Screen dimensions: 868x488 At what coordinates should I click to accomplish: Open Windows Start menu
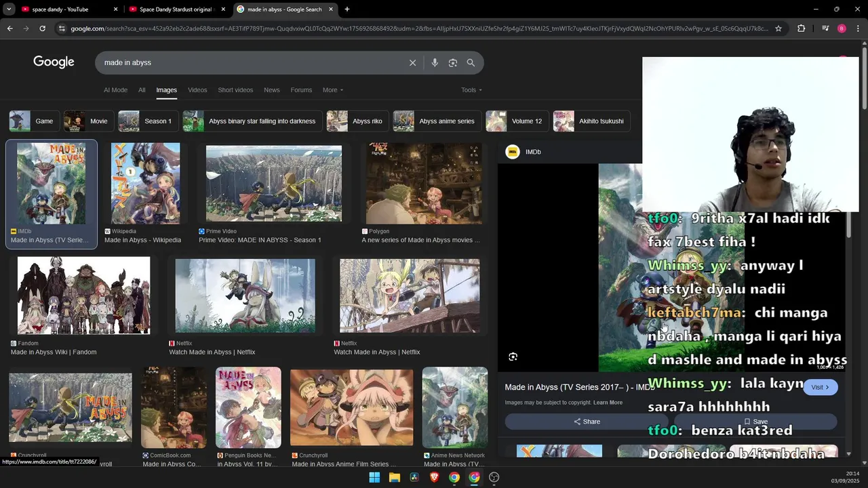(x=374, y=477)
